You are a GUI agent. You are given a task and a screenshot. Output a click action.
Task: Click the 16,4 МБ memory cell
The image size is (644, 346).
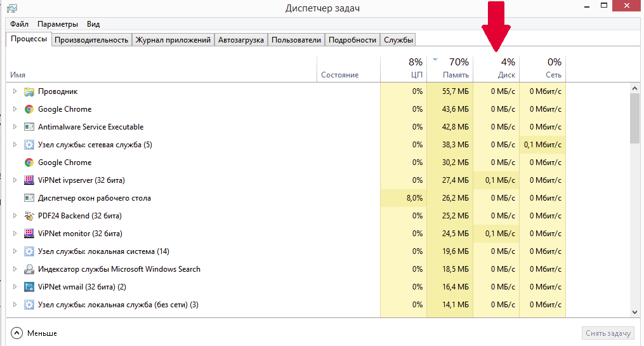(450, 287)
